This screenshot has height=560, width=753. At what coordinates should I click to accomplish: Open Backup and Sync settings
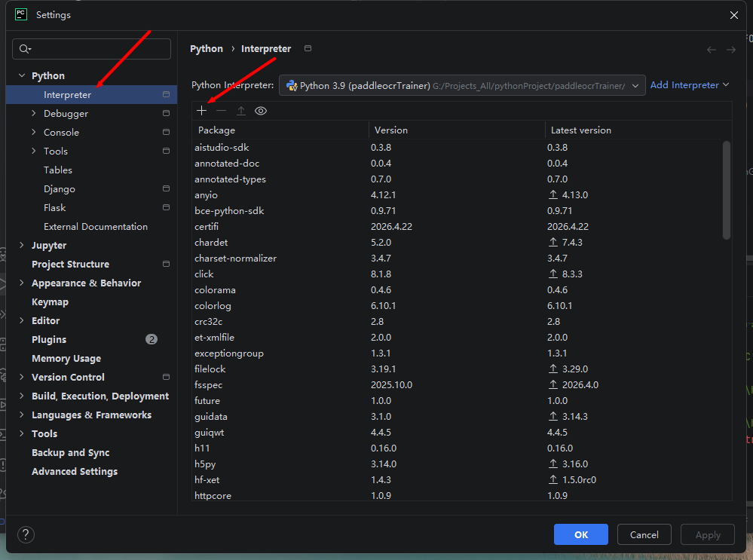coord(71,452)
